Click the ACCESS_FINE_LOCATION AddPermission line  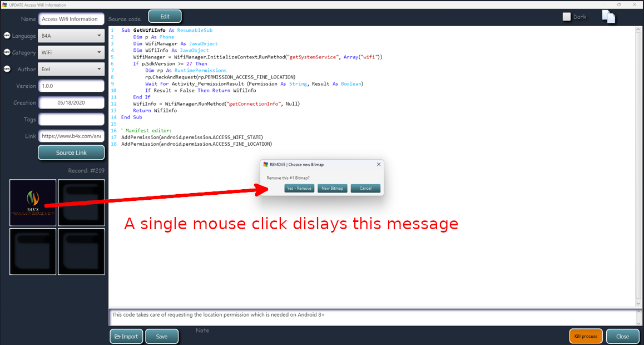[x=196, y=144]
